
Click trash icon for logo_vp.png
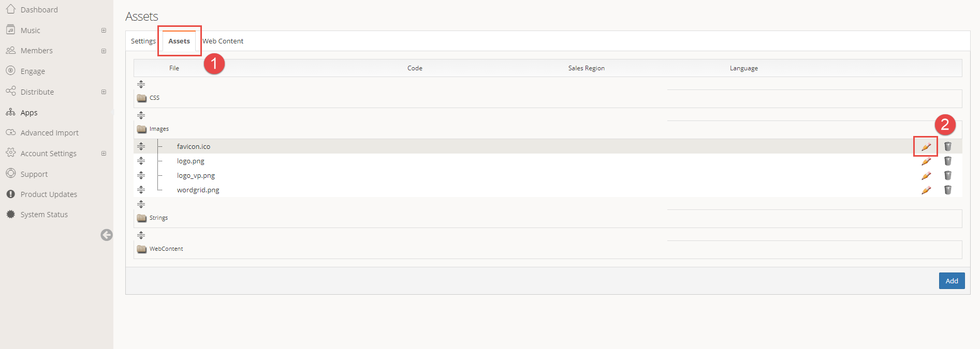point(947,176)
